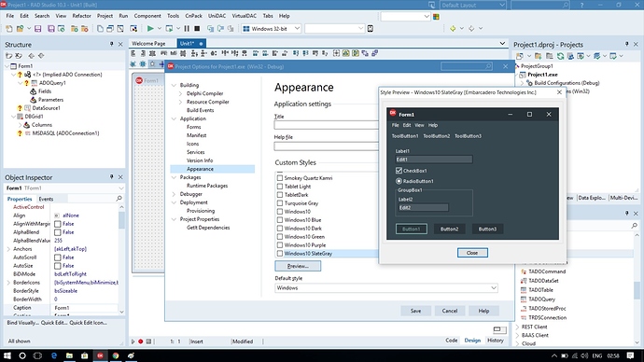
Task: Collapse the Application tree node
Action: tap(174, 118)
